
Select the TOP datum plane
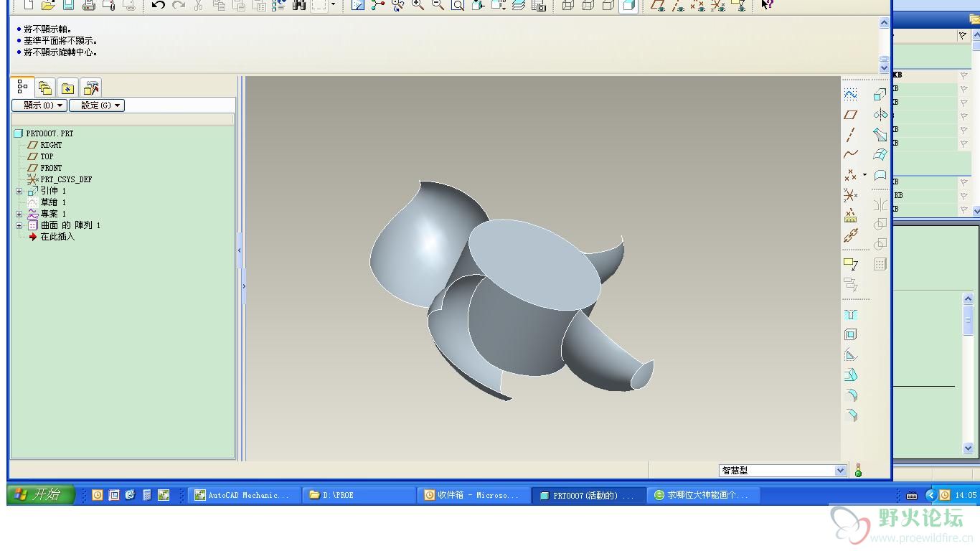(47, 156)
